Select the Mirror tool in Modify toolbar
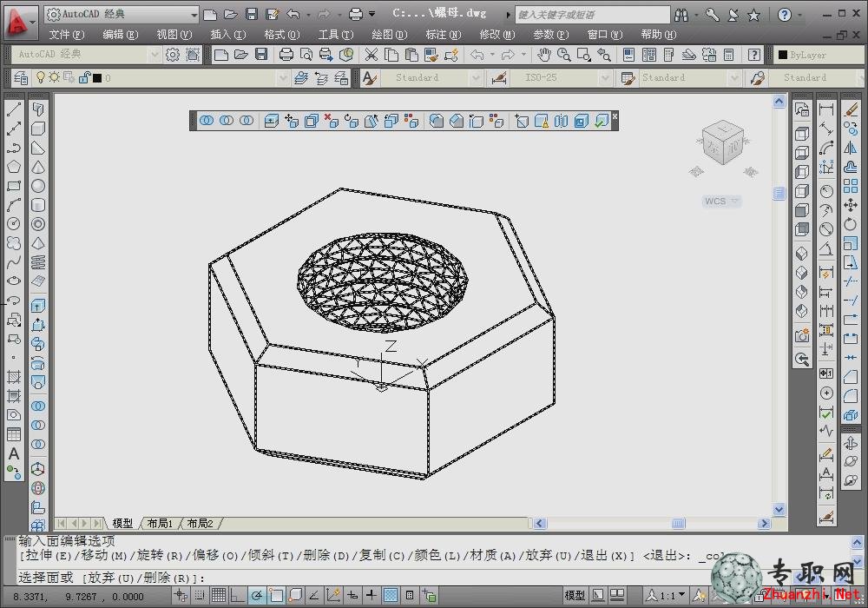The height and width of the screenshot is (608, 868). [x=851, y=148]
